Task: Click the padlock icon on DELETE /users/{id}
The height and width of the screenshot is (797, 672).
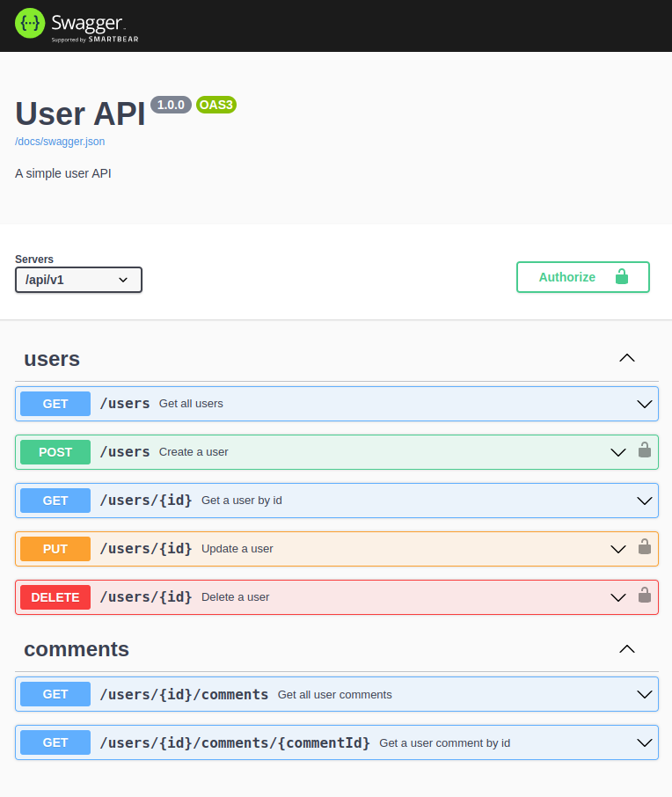Action: [645, 596]
